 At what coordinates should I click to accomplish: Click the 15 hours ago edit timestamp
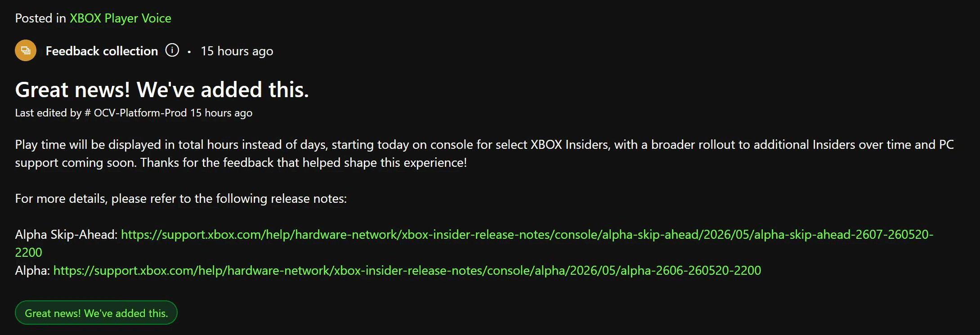coord(221,113)
